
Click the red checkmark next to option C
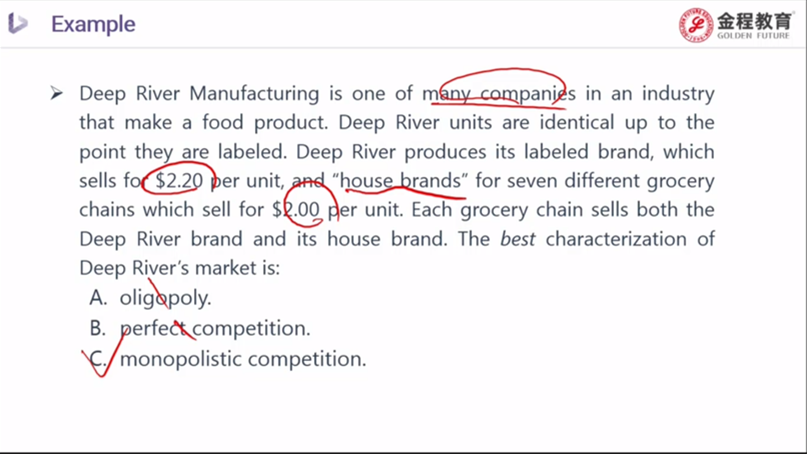[103, 354]
